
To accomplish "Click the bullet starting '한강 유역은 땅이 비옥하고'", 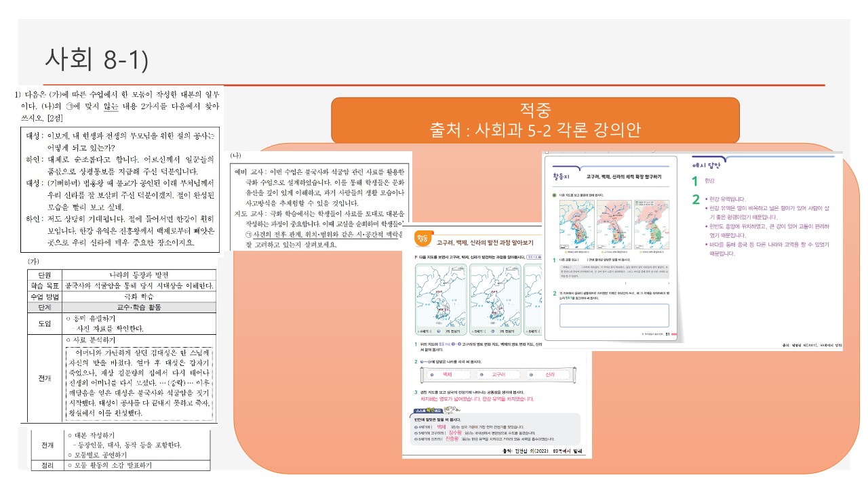I will [x=767, y=213].
